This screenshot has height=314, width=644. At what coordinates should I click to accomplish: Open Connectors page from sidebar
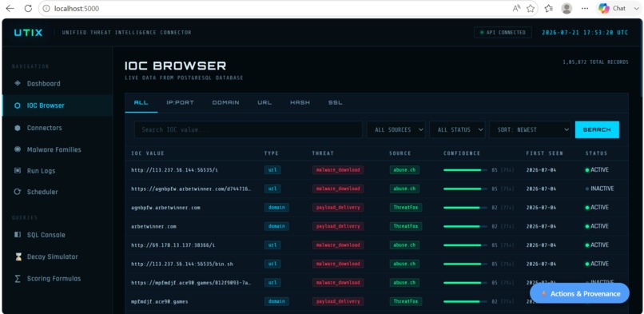pos(45,128)
